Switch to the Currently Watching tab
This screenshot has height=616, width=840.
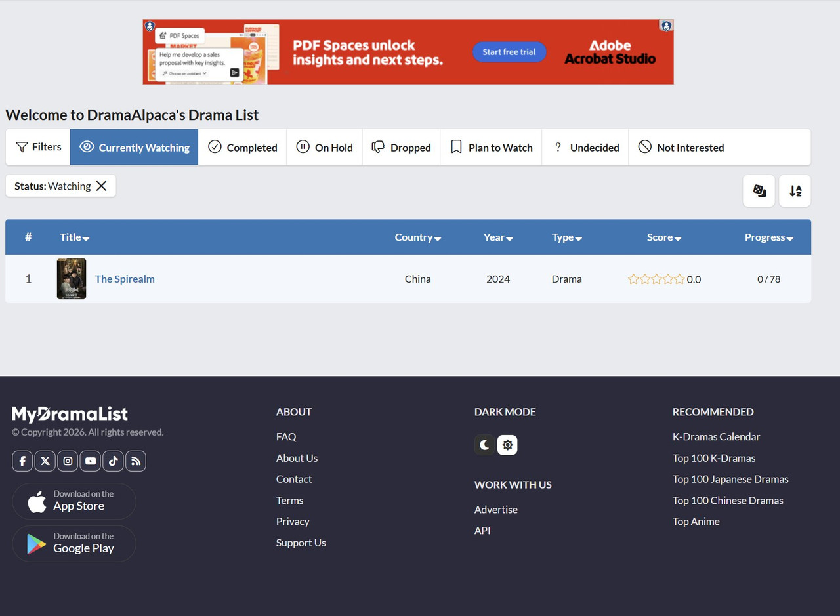click(135, 147)
